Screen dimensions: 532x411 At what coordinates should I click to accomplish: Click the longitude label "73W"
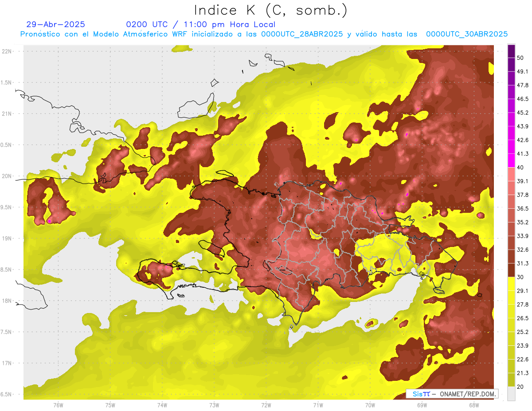[214, 406]
